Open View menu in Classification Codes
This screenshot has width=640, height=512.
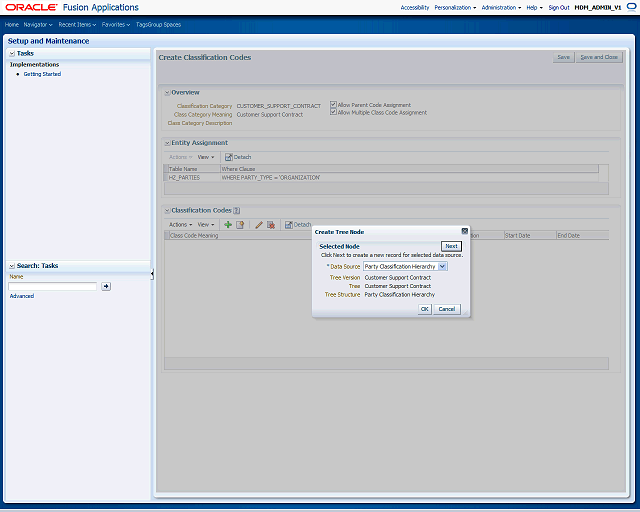(206, 225)
